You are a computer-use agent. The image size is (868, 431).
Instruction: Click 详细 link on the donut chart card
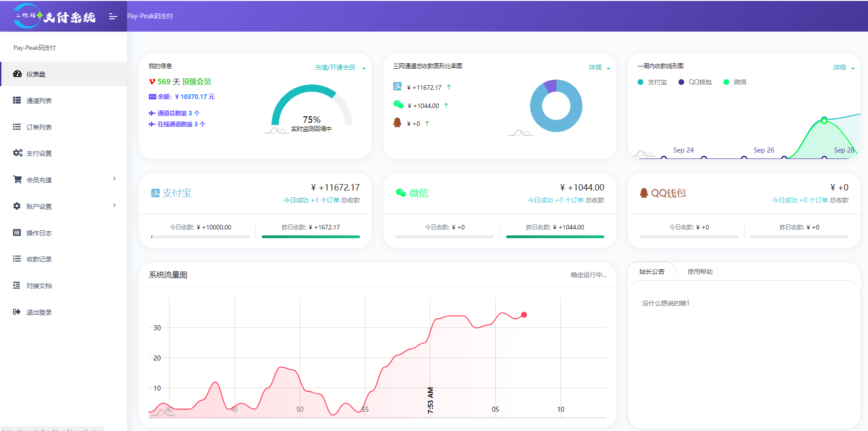(595, 68)
